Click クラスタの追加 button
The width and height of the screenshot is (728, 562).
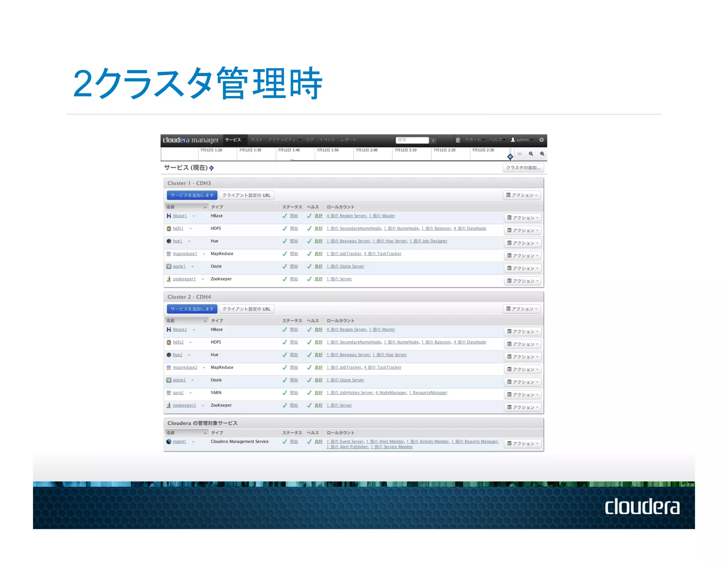tap(523, 168)
